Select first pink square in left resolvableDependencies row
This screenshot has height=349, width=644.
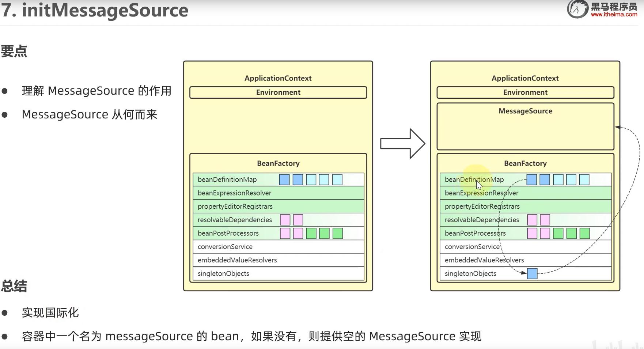pos(285,220)
